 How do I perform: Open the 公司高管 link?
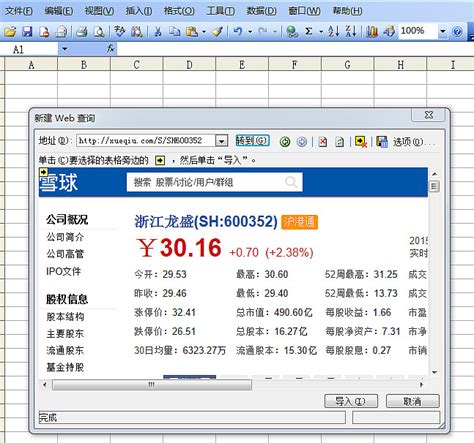pos(65,254)
